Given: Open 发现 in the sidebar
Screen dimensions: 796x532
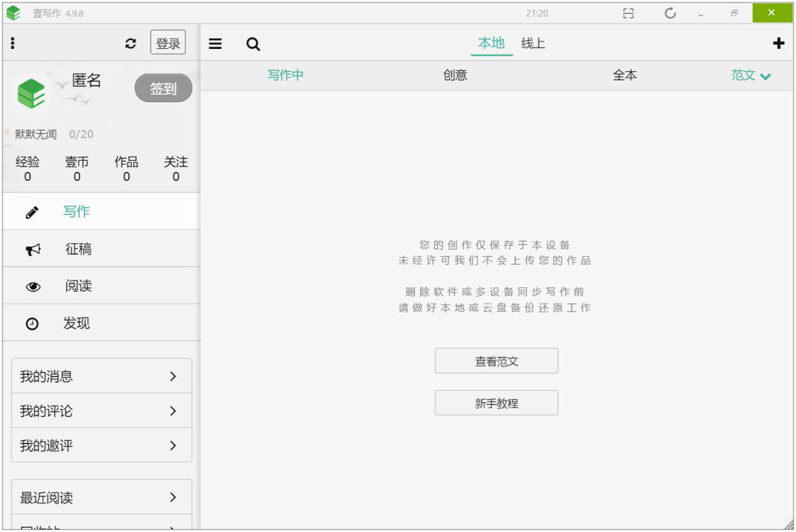Looking at the screenshot, I should pos(102,323).
